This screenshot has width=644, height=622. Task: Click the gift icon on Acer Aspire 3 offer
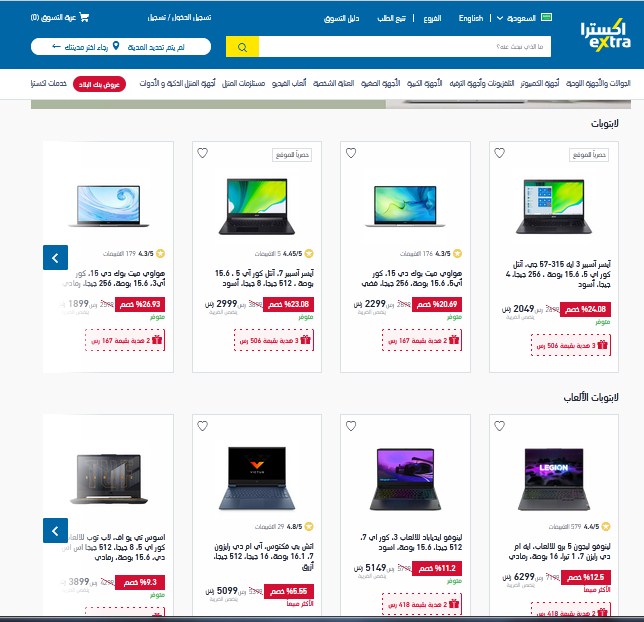coord(603,345)
